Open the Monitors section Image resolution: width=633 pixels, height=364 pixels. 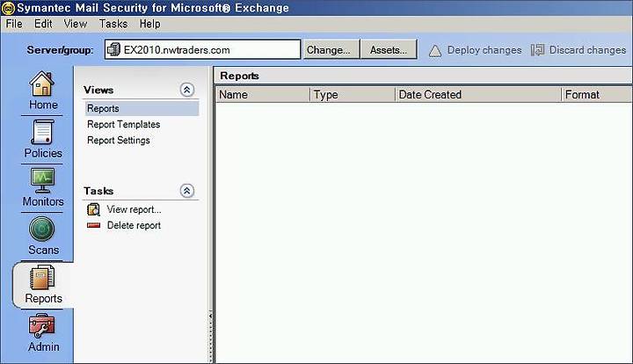coord(43,187)
